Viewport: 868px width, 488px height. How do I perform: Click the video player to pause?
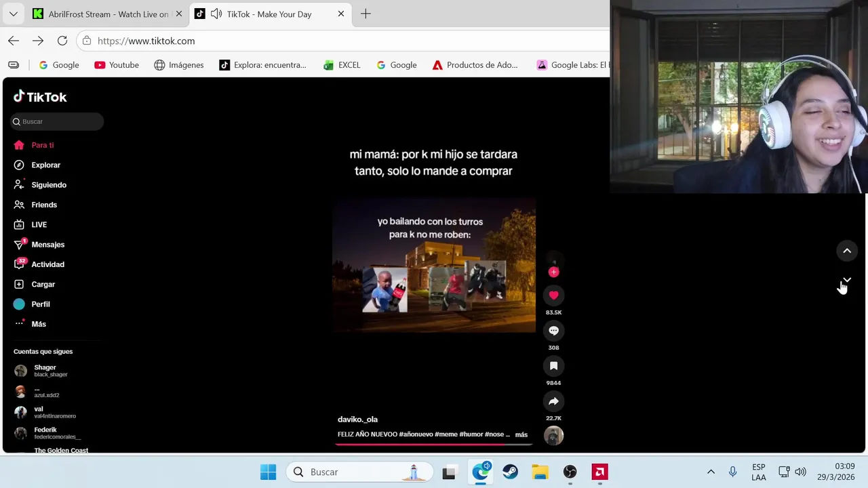(x=434, y=265)
